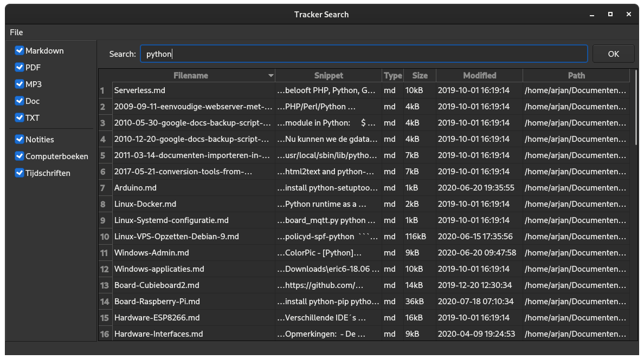
Task: Toggle the PDF file type checkbox
Action: point(20,68)
